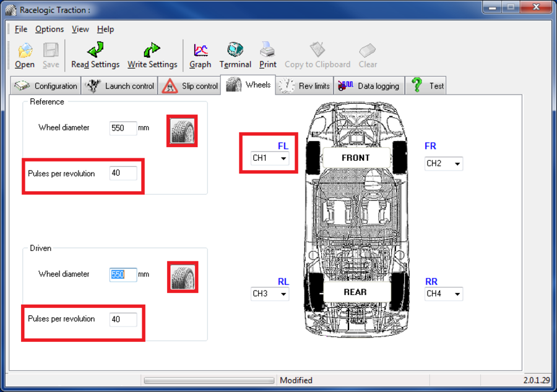The height and width of the screenshot is (392, 557).
Task: Switch to the Slip control tab
Action: pos(189,86)
